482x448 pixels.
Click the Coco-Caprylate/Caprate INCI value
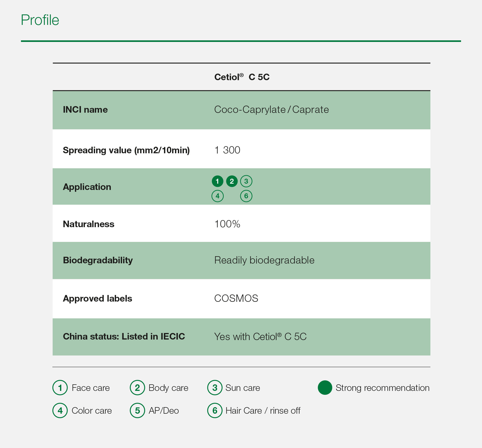pyautogui.click(x=271, y=110)
